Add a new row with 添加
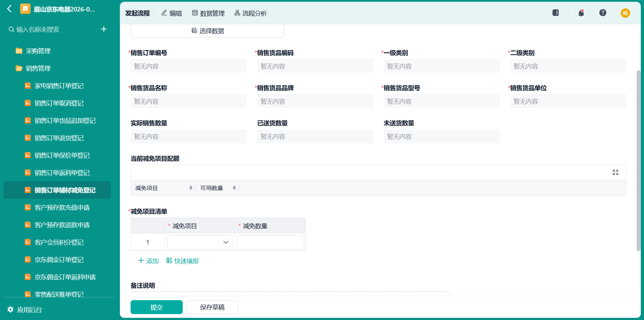Image resolution: width=644 pixels, height=320 pixels. 148,261
